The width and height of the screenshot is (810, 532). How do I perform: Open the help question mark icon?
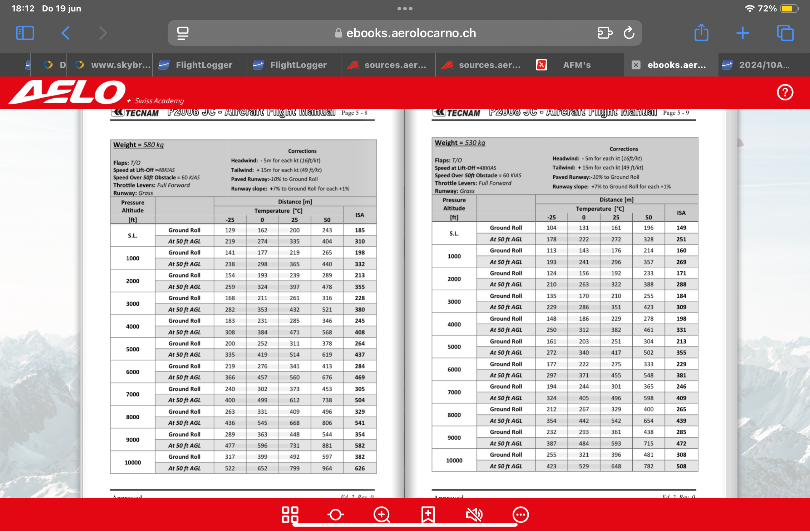click(785, 92)
